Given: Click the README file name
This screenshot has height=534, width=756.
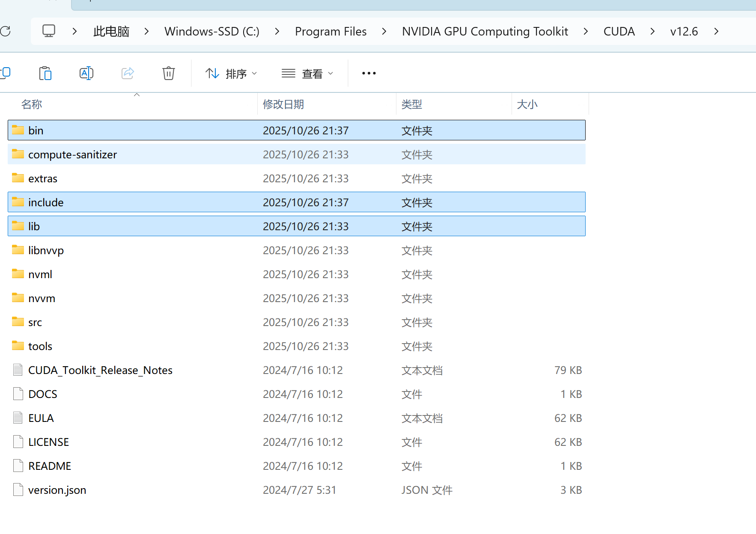Looking at the screenshot, I should coord(50,466).
